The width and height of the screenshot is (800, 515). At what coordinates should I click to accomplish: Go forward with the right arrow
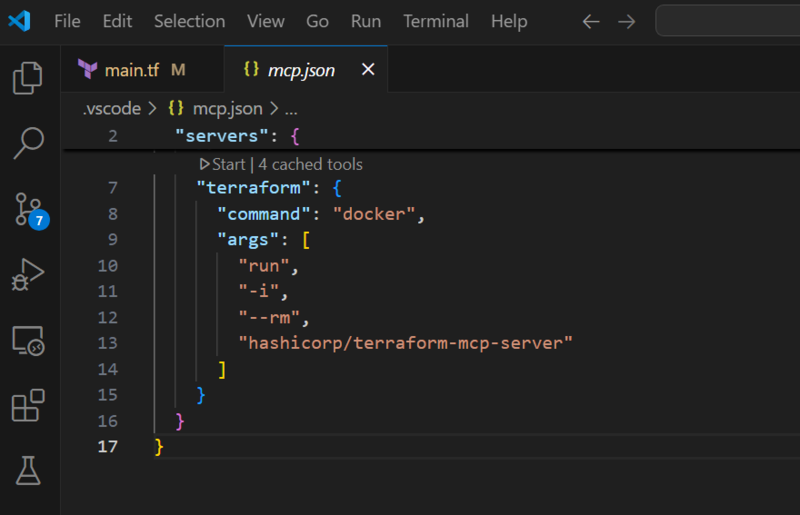tap(627, 21)
